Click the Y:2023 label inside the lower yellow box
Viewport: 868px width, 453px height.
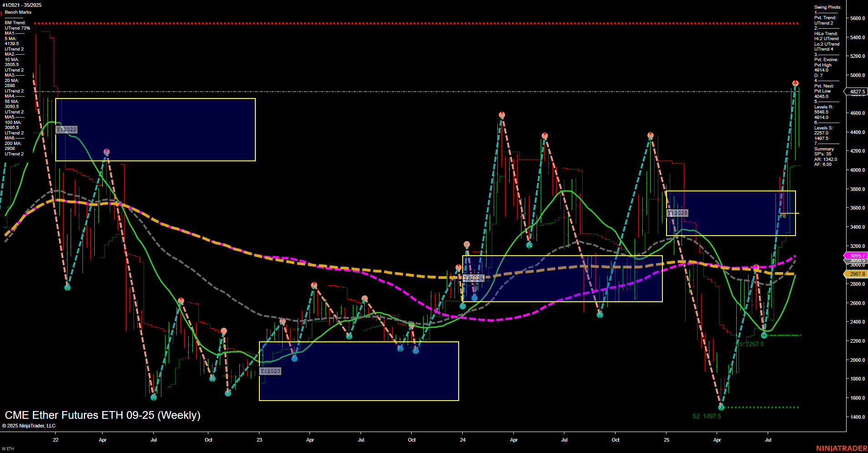269,371
